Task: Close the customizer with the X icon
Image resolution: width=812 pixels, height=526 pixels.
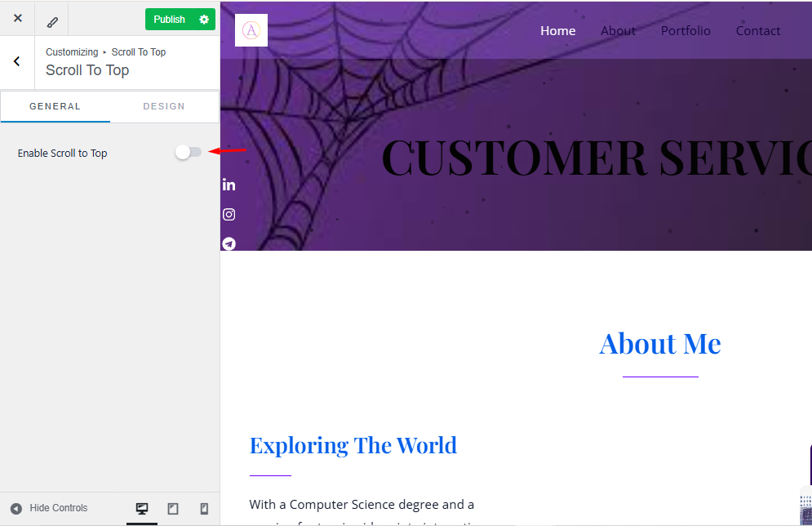Action: pyautogui.click(x=18, y=18)
